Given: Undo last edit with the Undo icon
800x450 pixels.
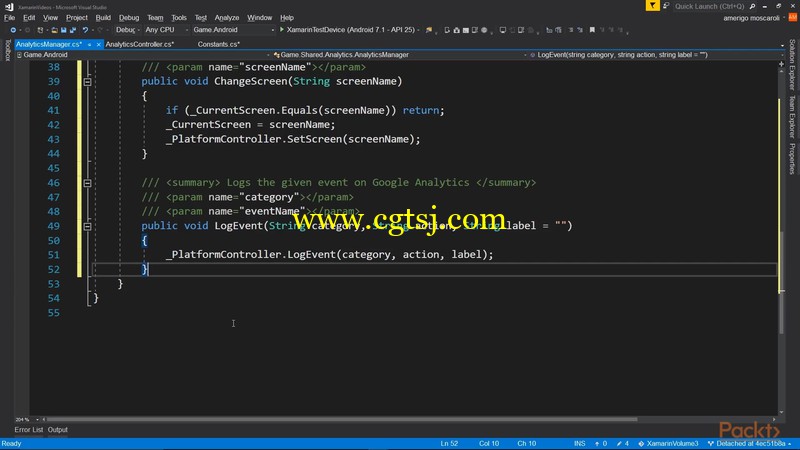Looking at the screenshot, I should (x=85, y=30).
